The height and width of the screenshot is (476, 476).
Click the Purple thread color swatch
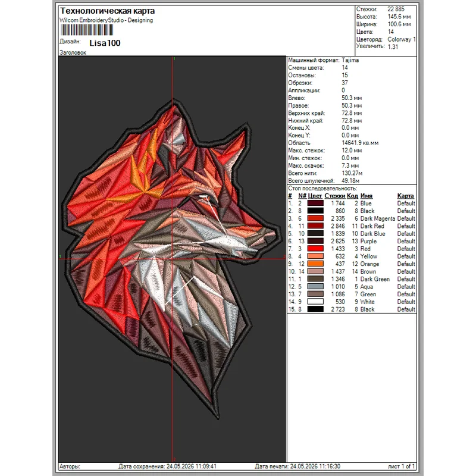pyautogui.click(x=315, y=241)
